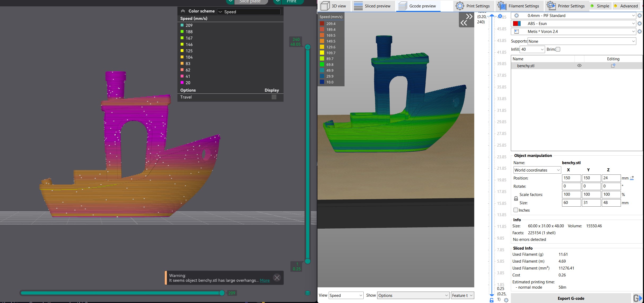Open the Metis * Voron 2.4 printer preset dropdown

click(573, 32)
